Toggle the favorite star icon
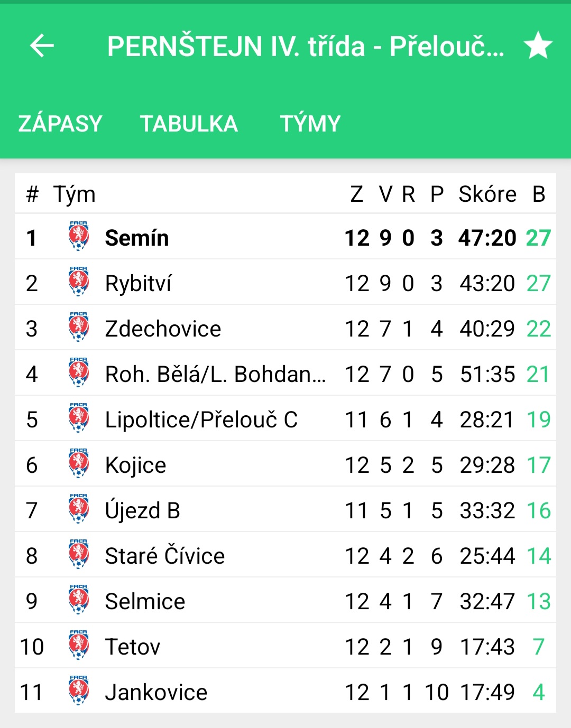 tap(538, 45)
